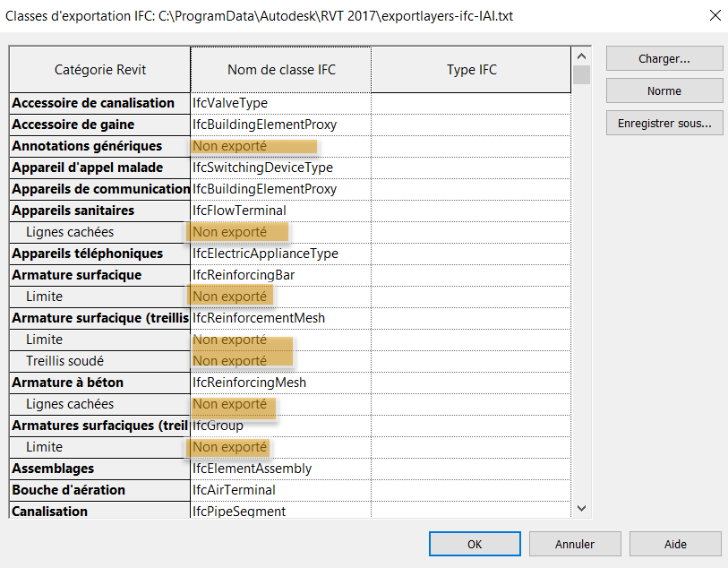Click the Charger... button

[664, 58]
